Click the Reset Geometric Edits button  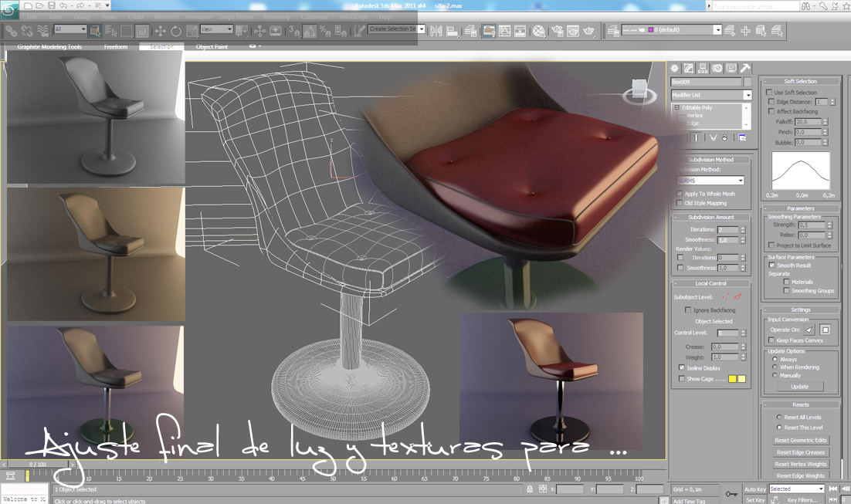(801, 440)
